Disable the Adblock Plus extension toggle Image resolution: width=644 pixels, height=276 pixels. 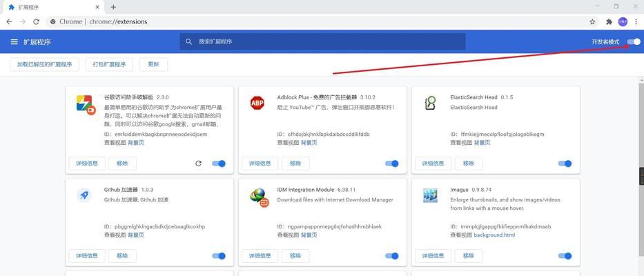pos(392,164)
